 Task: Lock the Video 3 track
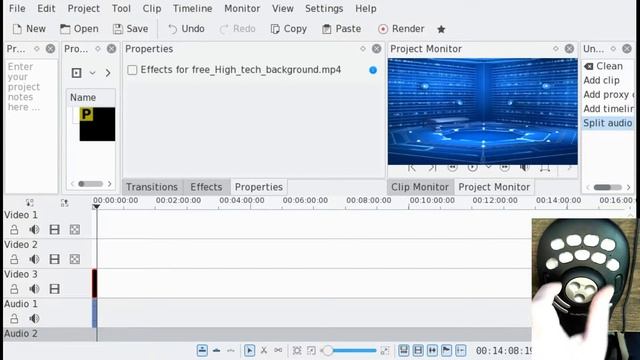tap(14, 289)
